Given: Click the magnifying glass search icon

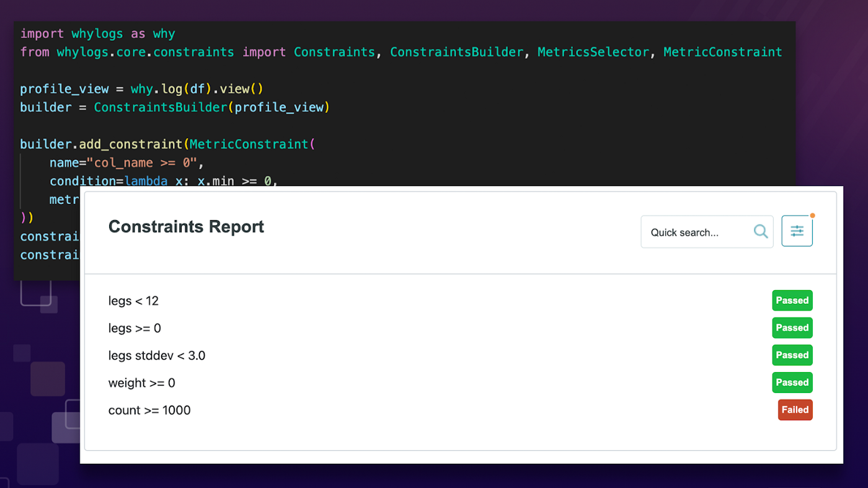Looking at the screenshot, I should pos(760,232).
